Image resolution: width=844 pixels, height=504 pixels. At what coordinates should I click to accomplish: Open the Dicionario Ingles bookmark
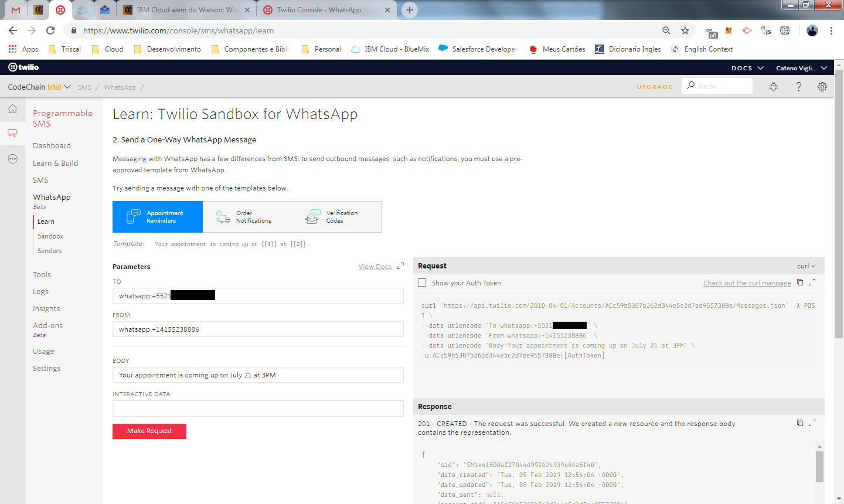[628, 49]
